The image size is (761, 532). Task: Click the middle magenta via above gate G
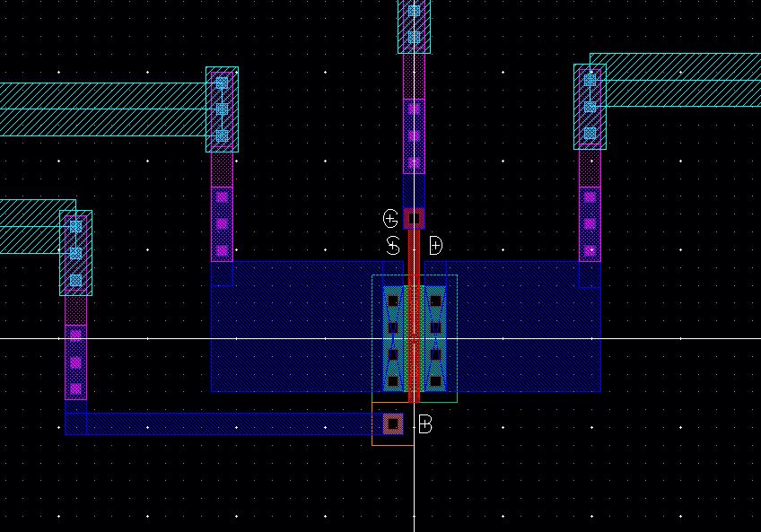414,135
